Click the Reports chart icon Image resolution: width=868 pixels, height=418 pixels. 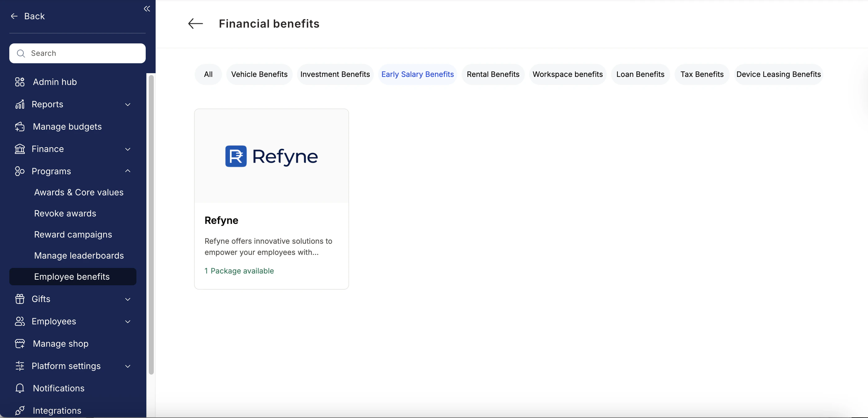[x=20, y=104]
